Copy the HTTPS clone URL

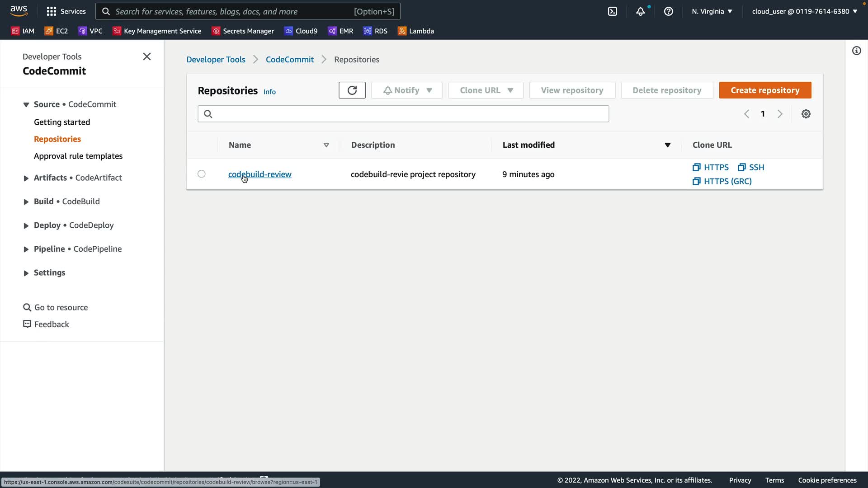click(711, 167)
